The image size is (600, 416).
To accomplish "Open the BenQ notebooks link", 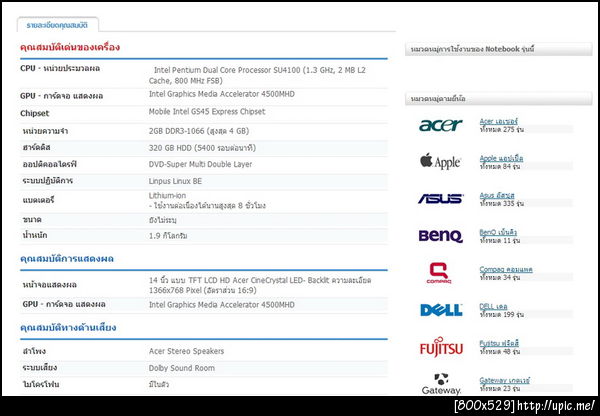I will 498,232.
